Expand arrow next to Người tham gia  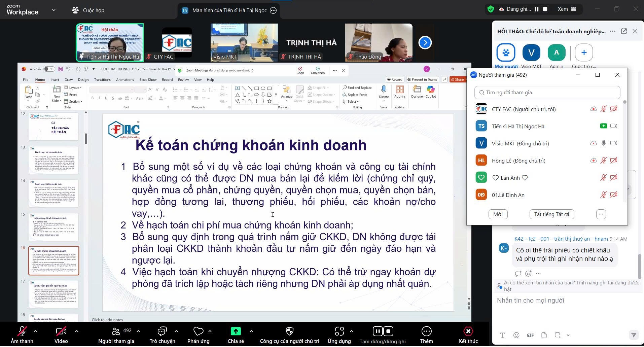click(x=138, y=331)
